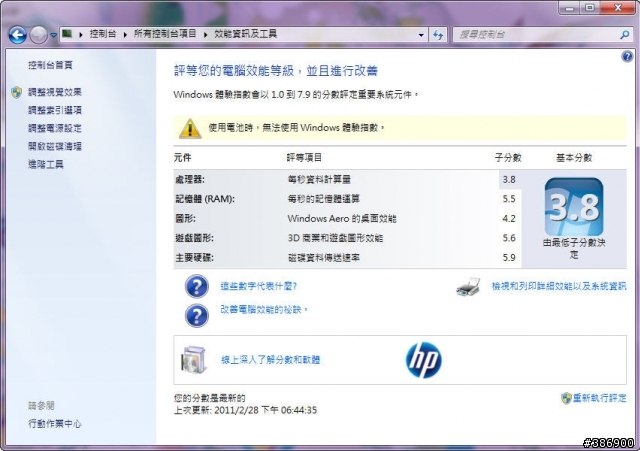Close the window with red X
The width and height of the screenshot is (640, 451).
click(618, 7)
